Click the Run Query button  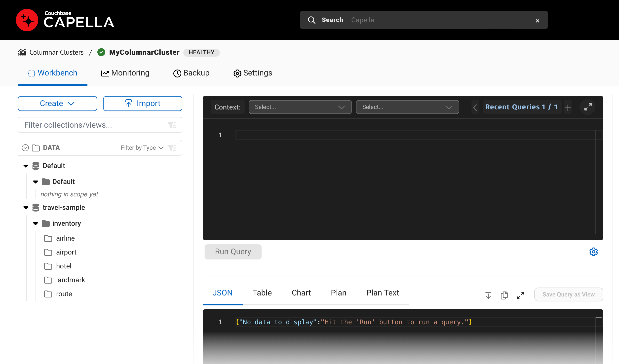[233, 251]
